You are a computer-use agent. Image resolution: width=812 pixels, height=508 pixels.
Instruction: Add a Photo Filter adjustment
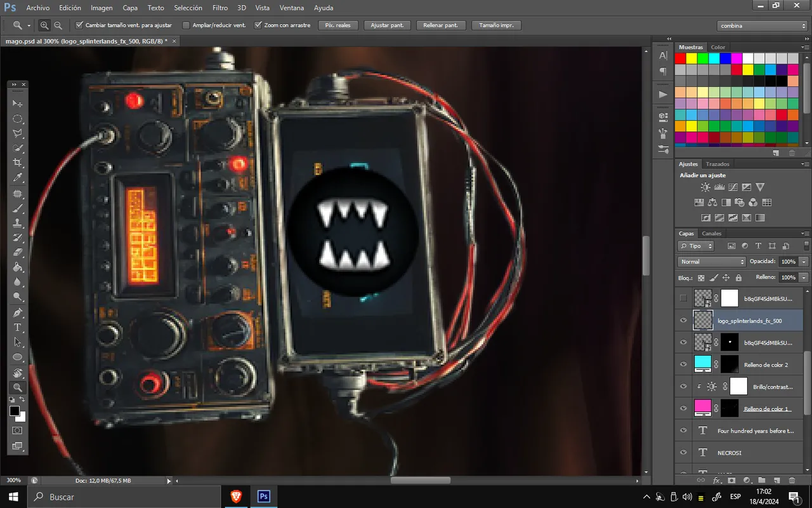click(740, 203)
